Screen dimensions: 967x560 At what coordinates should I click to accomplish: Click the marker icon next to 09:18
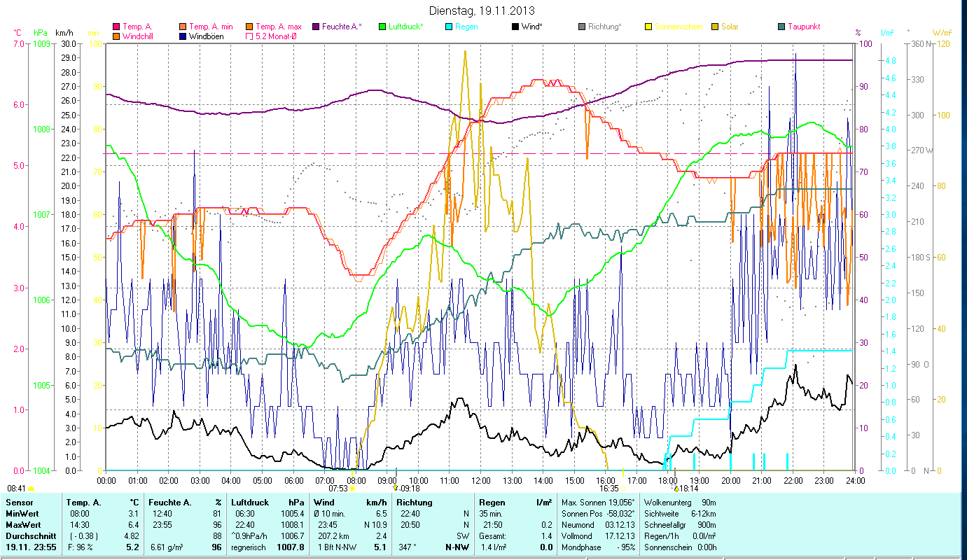tap(396, 488)
